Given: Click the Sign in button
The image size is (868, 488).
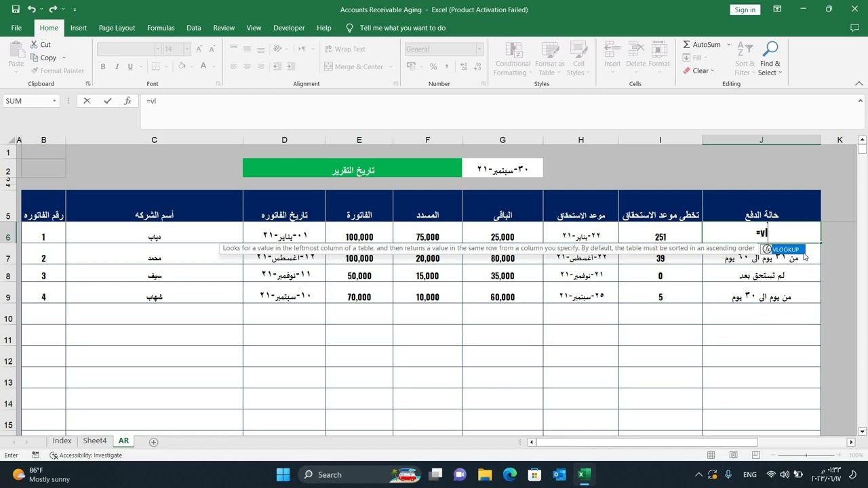Looking at the screenshot, I should (x=745, y=9).
